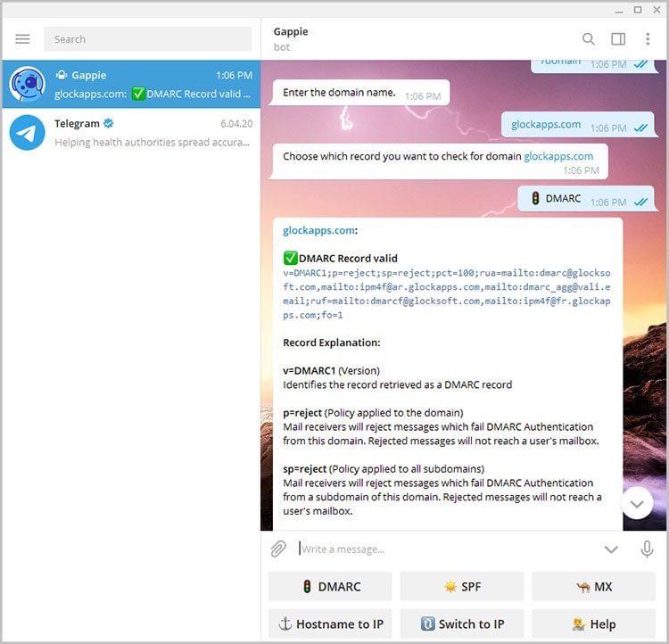The image size is (669, 644).
Task: Select the Switch to IP button
Action: tap(462, 624)
